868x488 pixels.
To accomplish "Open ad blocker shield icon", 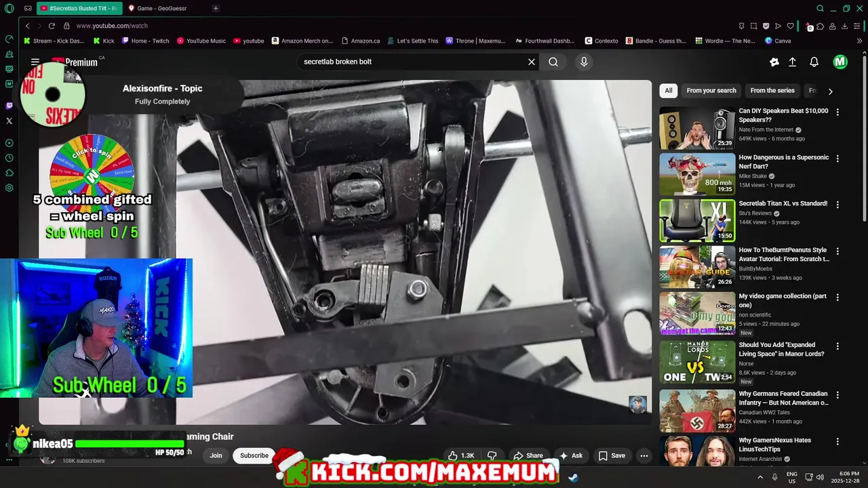I will click(x=766, y=26).
